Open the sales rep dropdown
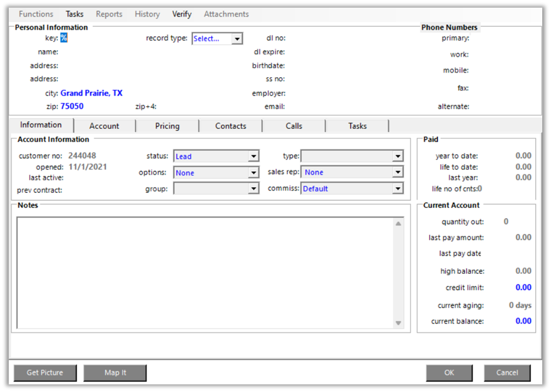Screen dimensions: 551x392 pos(398,172)
